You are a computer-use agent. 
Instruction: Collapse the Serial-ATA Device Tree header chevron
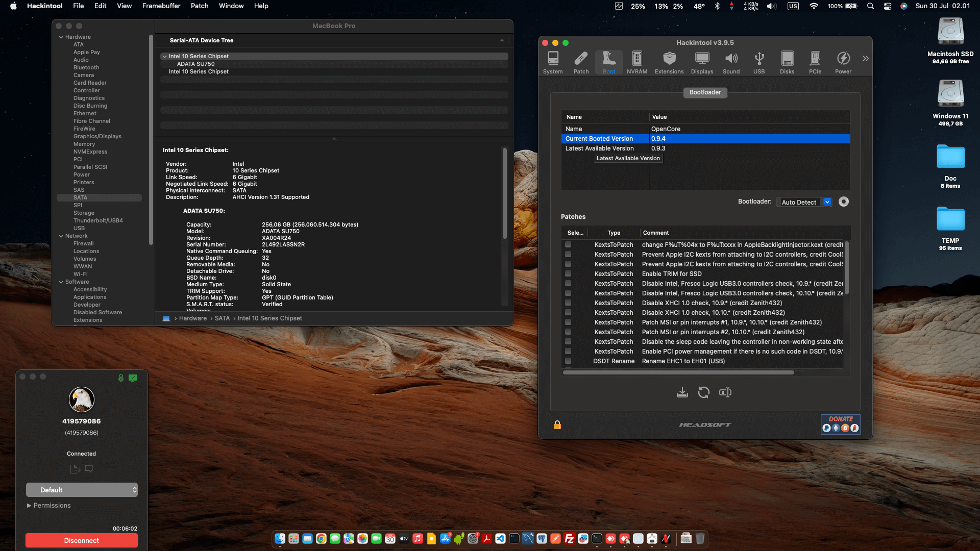(x=502, y=40)
